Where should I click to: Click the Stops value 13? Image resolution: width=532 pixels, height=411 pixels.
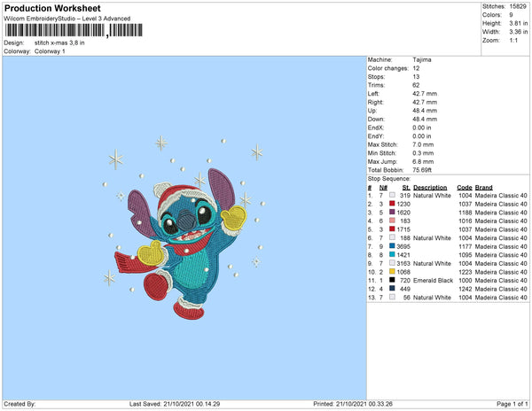pyautogui.click(x=417, y=77)
